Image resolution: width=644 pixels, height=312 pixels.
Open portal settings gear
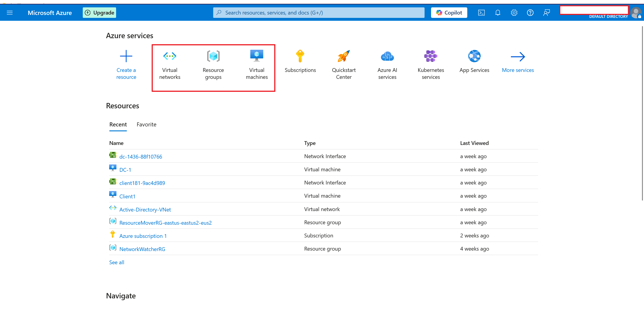514,13
